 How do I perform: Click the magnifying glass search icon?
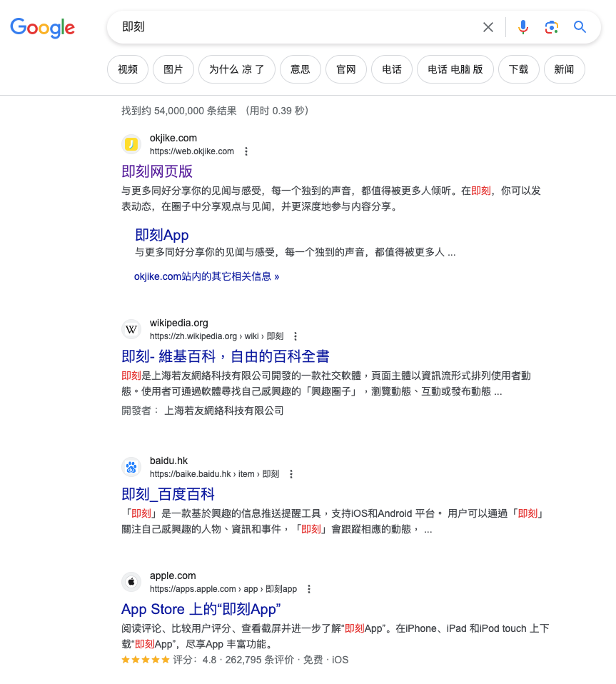click(x=580, y=27)
